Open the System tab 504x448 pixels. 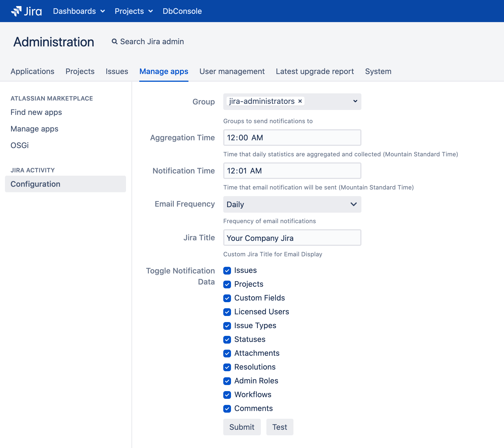click(x=378, y=71)
